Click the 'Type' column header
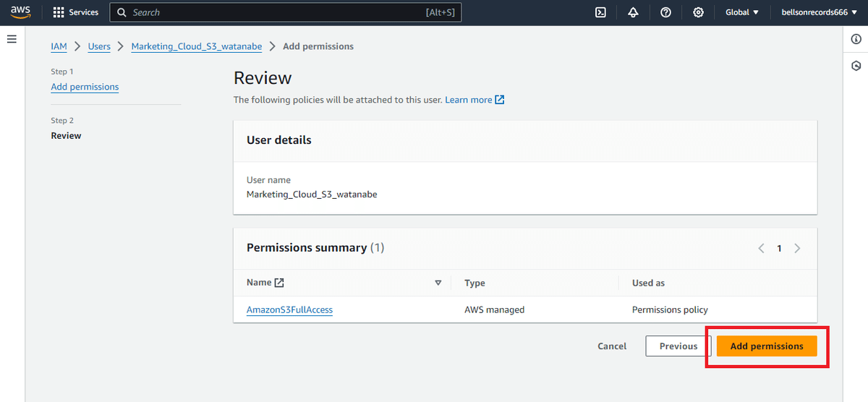The image size is (868, 402). (475, 283)
